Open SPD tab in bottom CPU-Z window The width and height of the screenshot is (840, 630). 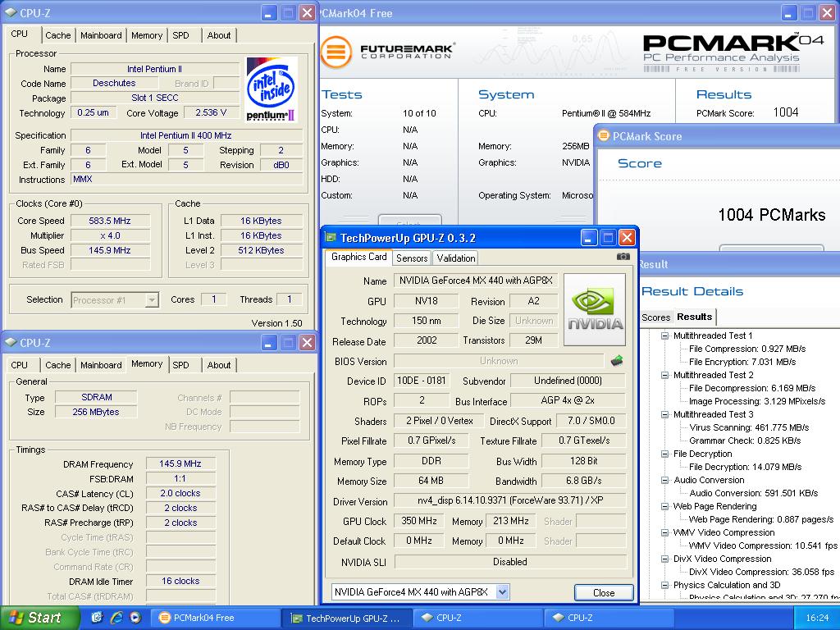click(x=180, y=365)
